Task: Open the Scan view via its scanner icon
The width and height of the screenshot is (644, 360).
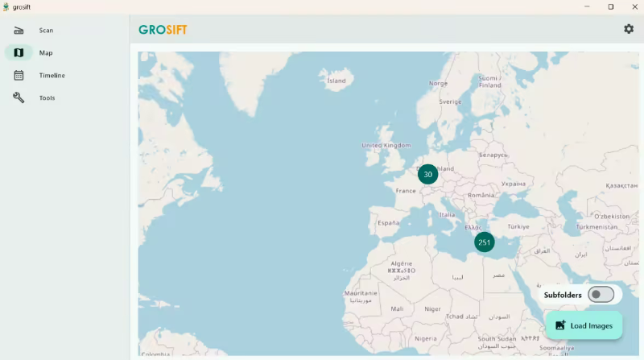Action: (x=19, y=31)
